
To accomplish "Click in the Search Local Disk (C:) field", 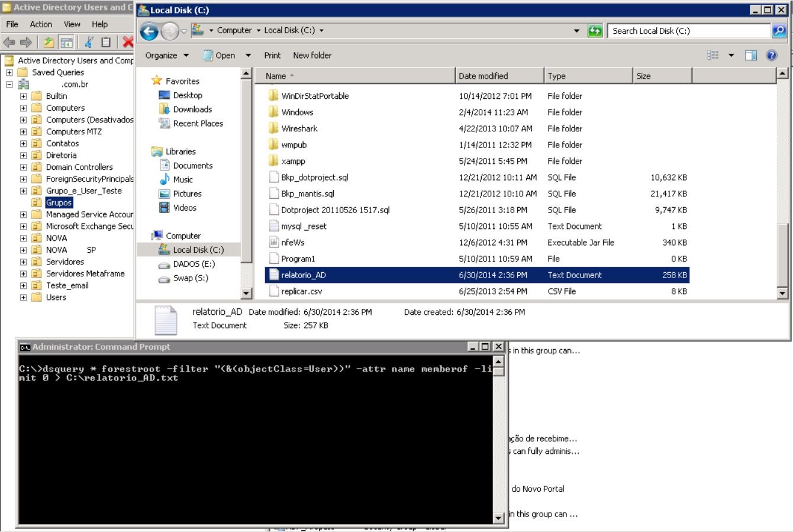I will [x=686, y=31].
